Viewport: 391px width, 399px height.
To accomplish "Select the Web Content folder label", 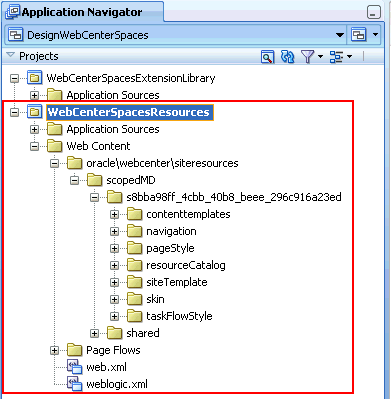I will click(x=98, y=146).
